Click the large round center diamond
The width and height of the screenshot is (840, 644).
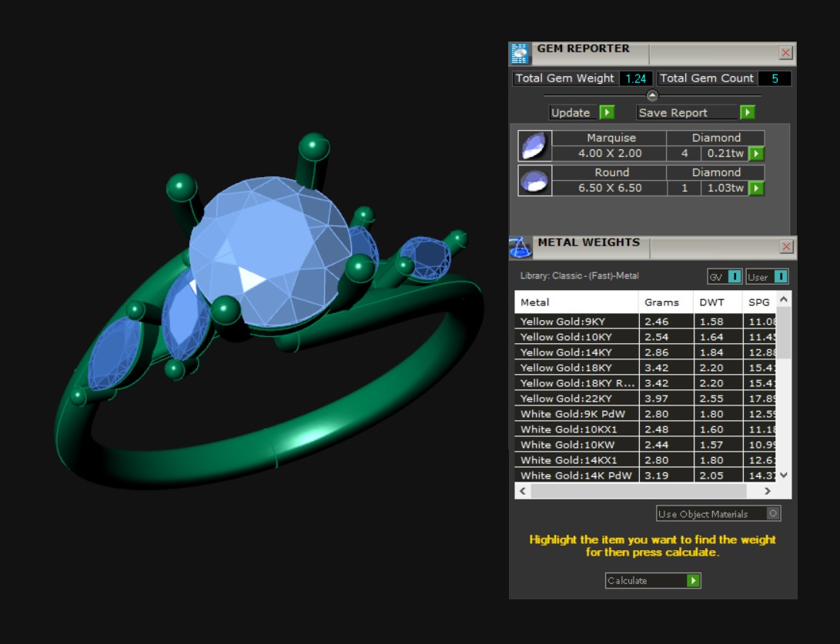270,252
